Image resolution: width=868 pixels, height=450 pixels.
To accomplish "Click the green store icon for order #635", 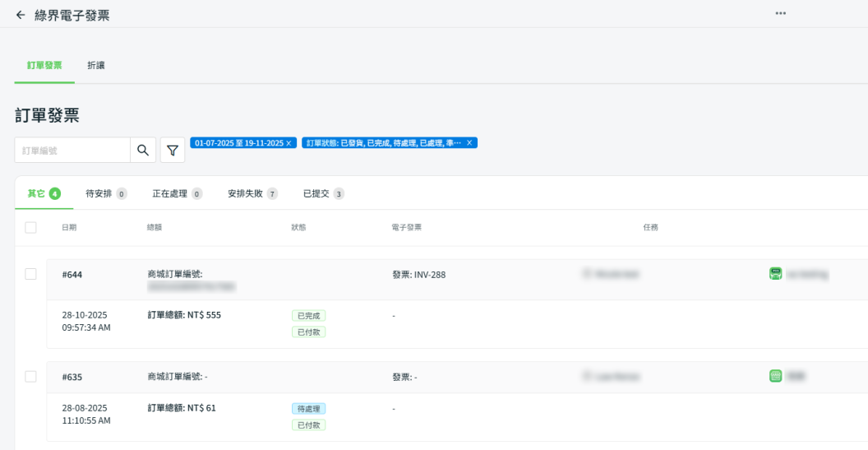I will click(775, 376).
